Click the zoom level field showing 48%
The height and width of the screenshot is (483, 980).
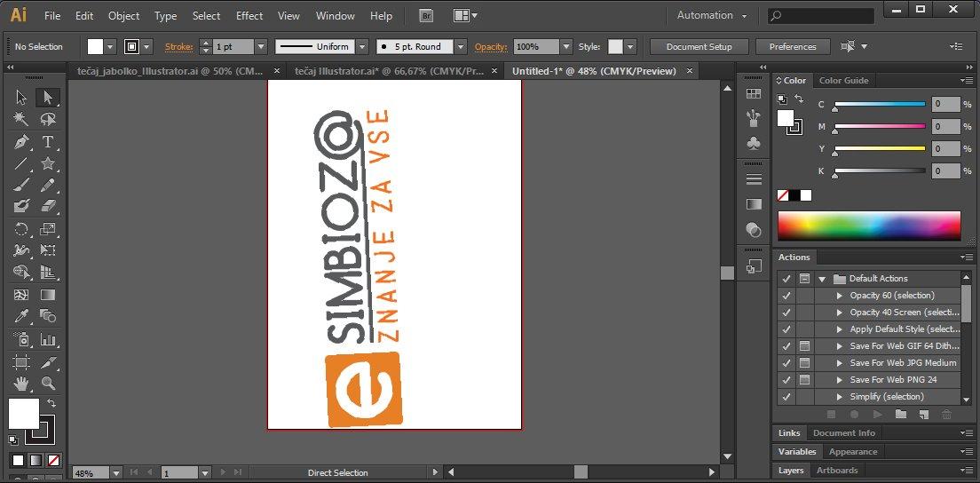tap(91, 473)
